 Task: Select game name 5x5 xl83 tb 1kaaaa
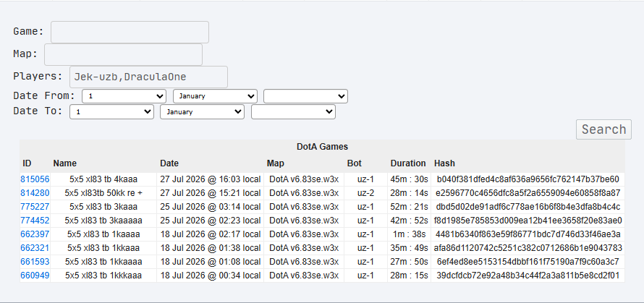click(x=103, y=234)
